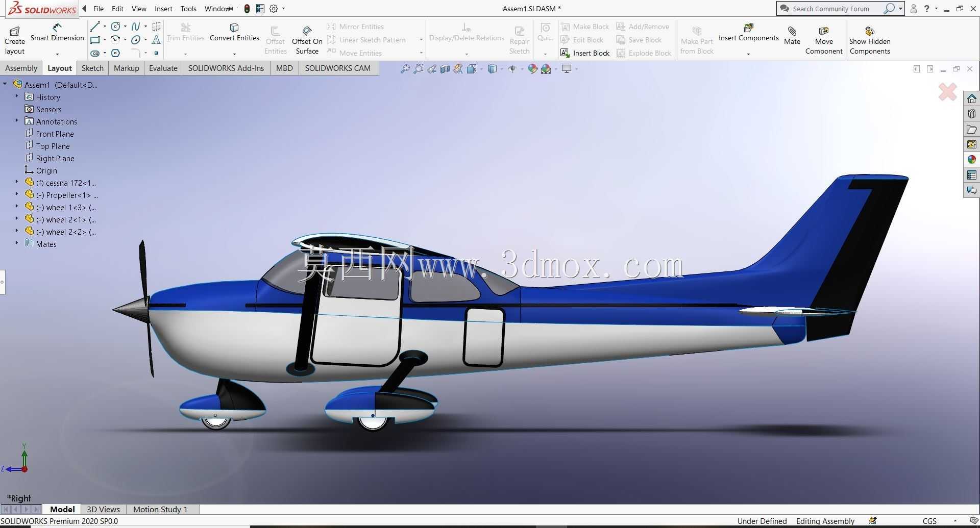Switch to SOLIDWORKS Add-Ins tab

226,68
